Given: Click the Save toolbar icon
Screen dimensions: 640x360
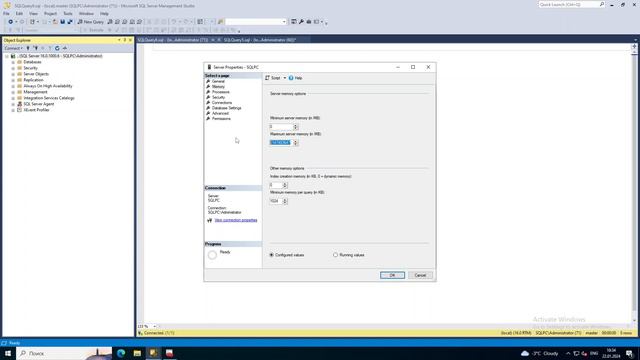Looking at the screenshot, I should point(62,22).
